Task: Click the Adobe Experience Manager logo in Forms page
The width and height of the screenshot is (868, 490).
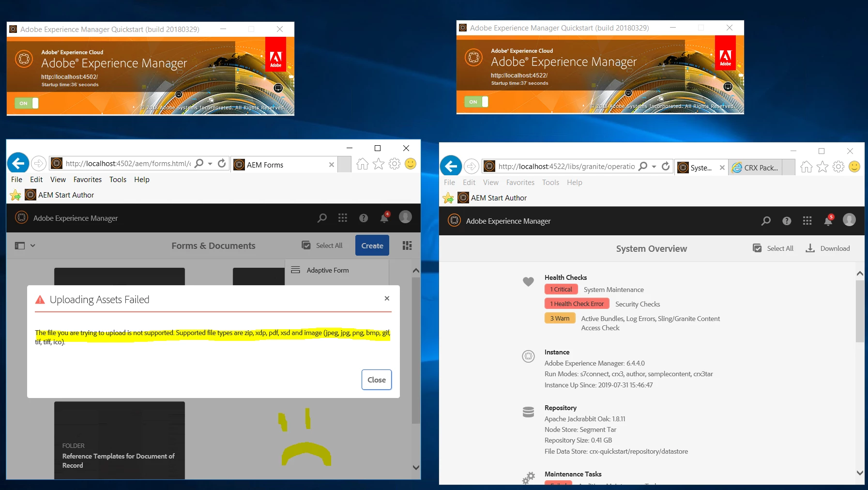Action: (x=22, y=218)
